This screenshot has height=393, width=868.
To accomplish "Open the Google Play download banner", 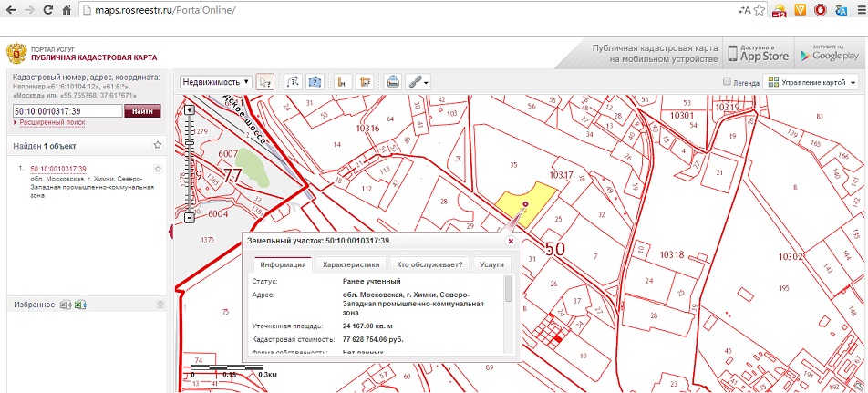I will (x=829, y=53).
